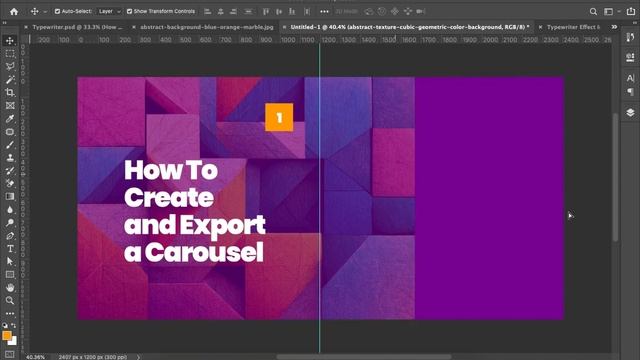Image resolution: width=640 pixels, height=360 pixels.
Task: Switch to the Typewriter.psd tab
Action: (78, 27)
